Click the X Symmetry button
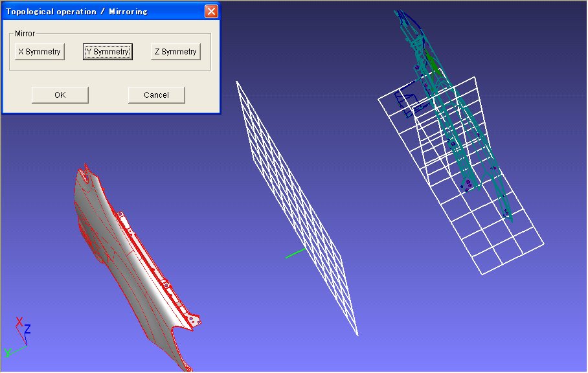 pyautogui.click(x=40, y=52)
